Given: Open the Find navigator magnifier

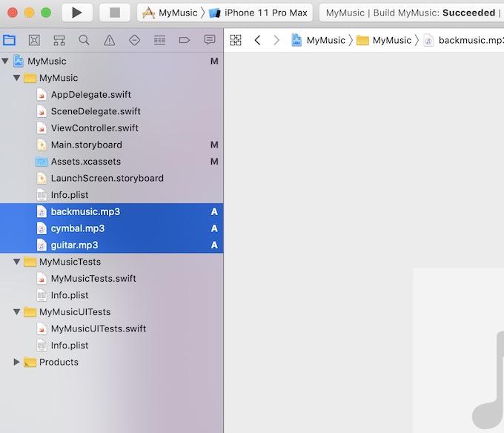Looking at the screenshot, I should click(x=84, y=40).
